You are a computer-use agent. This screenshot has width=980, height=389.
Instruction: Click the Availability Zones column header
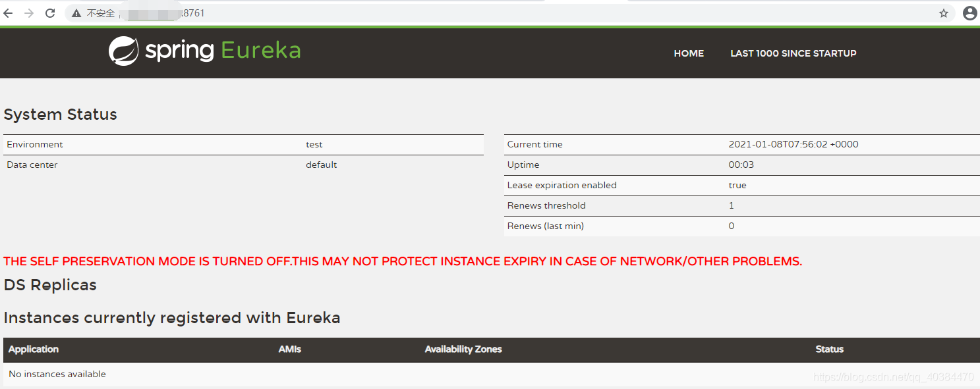click(x=463, y=350)
